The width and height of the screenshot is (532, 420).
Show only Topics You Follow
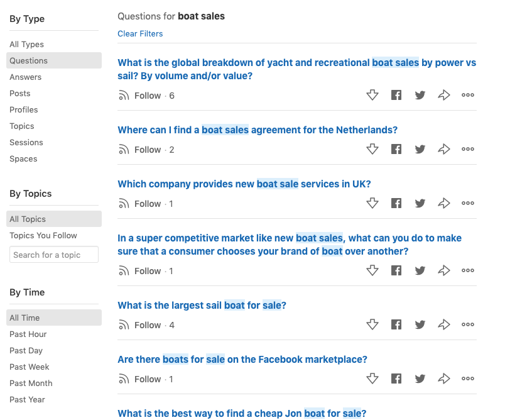pos(43,236)
